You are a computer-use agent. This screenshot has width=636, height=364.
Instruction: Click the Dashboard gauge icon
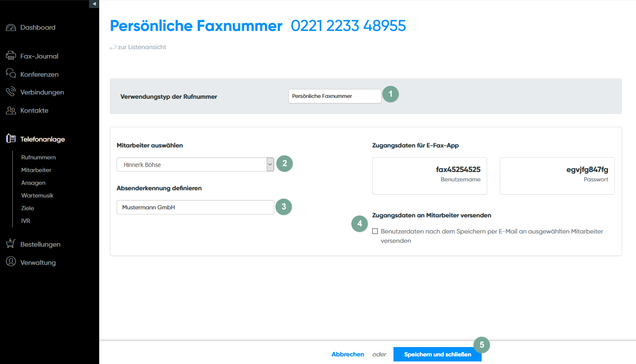[x=11, y=28]
